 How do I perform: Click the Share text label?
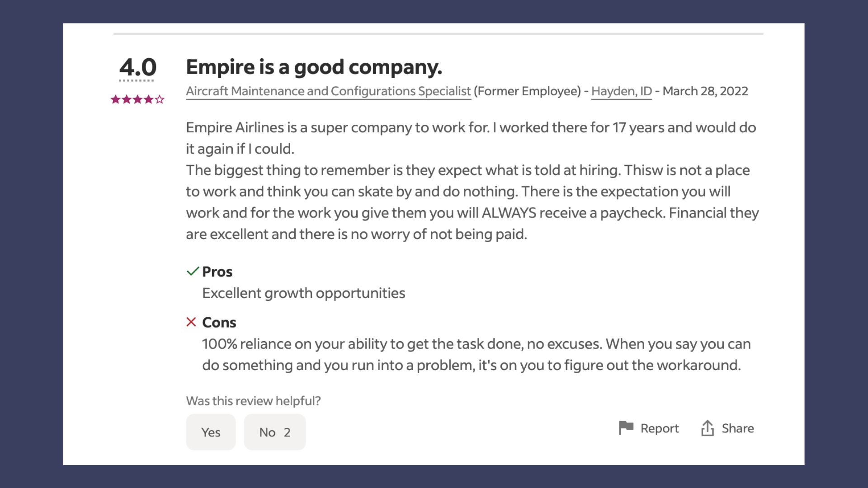coord(737,428)
